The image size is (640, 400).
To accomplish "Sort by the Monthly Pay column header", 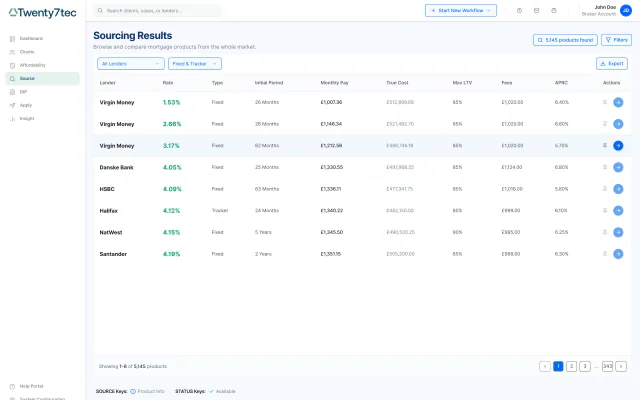I will (x=334, y=83).
